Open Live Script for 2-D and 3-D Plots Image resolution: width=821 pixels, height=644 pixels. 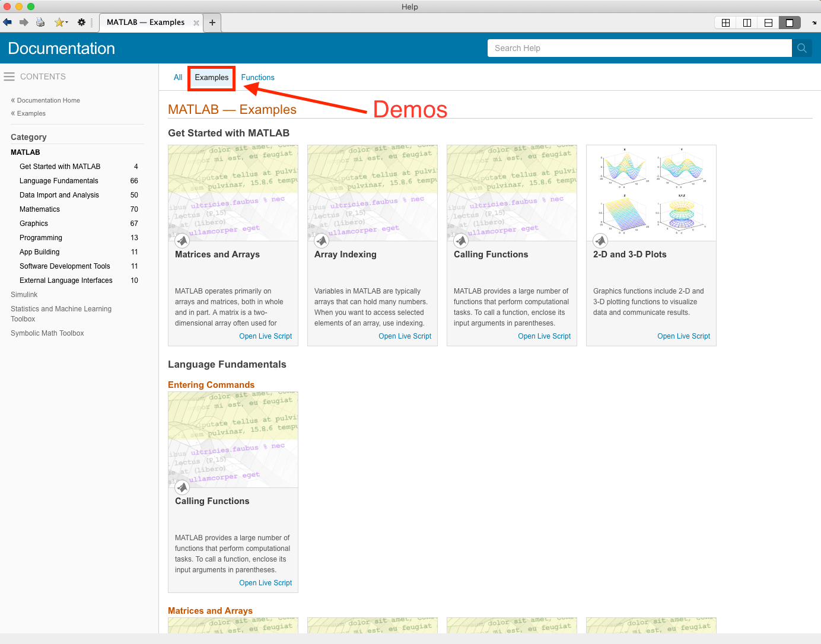coord(684,336)
